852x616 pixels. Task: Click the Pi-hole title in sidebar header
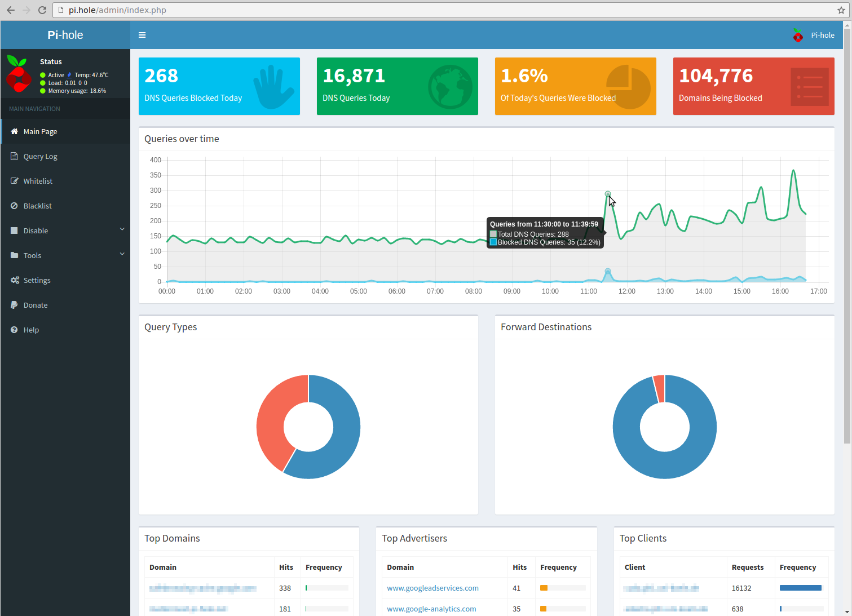click(65, 35)
